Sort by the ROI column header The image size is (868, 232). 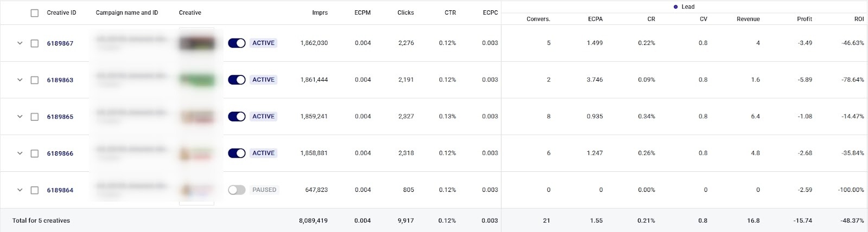[x=859, y=19]
